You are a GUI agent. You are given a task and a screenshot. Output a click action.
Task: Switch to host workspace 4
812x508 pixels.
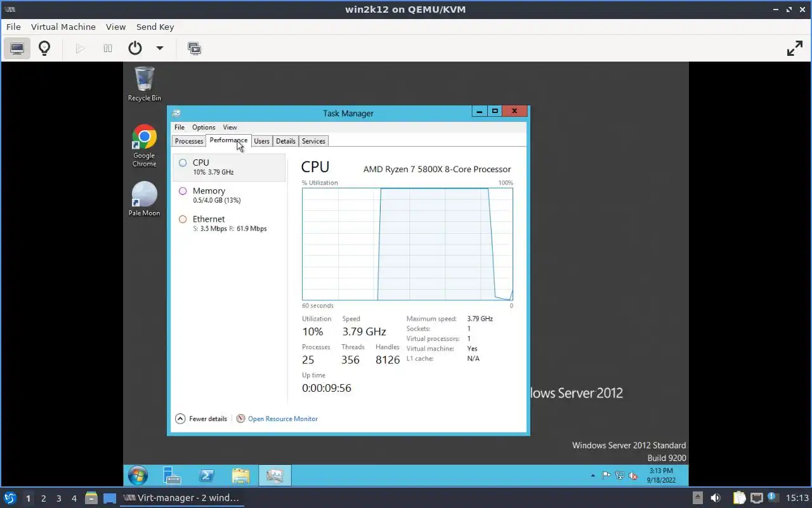[74, 498]
